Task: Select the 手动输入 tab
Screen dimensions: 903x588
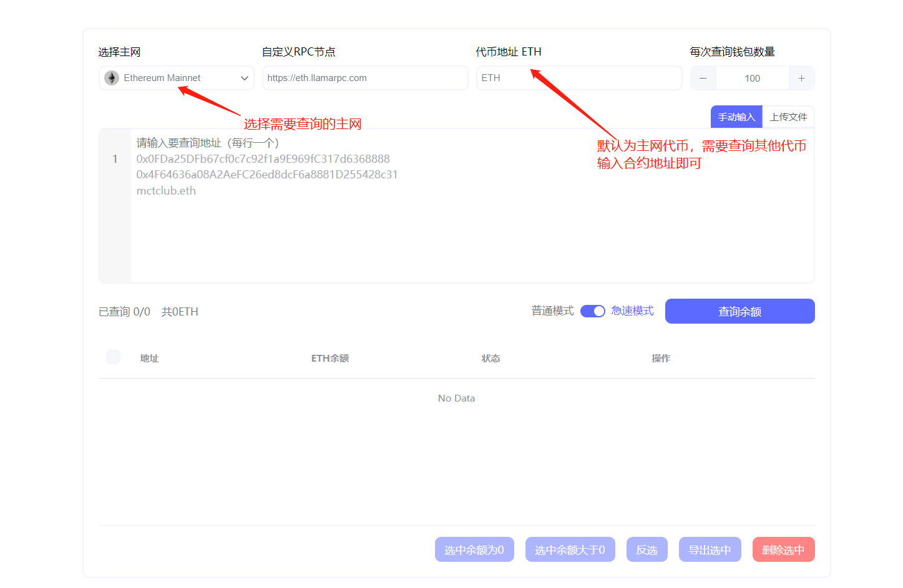Action: point(736,117)
